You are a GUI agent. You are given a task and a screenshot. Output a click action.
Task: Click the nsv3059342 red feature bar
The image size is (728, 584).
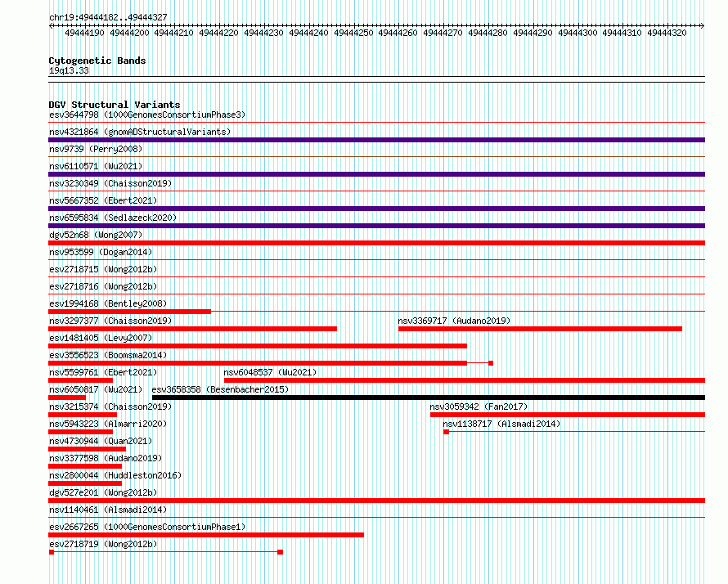pos(568,415)
